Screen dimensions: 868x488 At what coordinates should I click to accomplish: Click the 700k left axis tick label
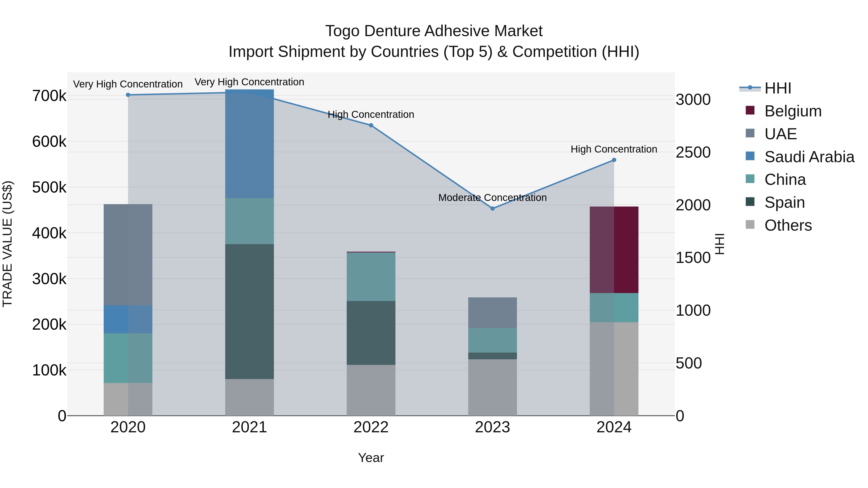pyautogui.click(x=49, y=96)
